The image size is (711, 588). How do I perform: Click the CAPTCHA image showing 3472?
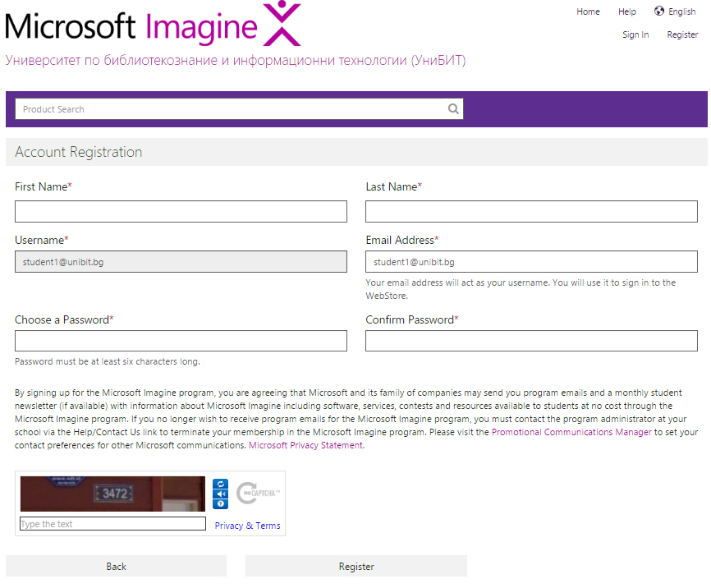pos(113,494)
